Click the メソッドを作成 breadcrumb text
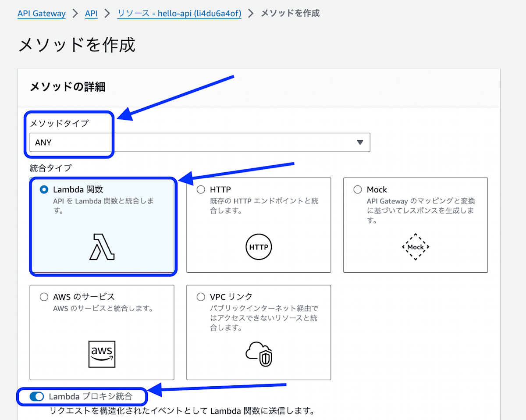 pos(290,14)
